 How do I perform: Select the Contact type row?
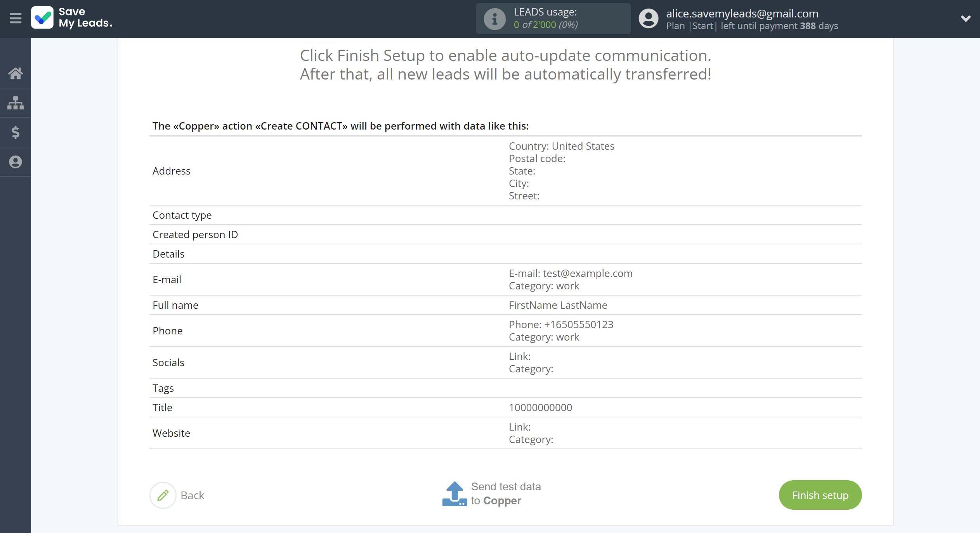pyautogui.click(x=505, y=215)
